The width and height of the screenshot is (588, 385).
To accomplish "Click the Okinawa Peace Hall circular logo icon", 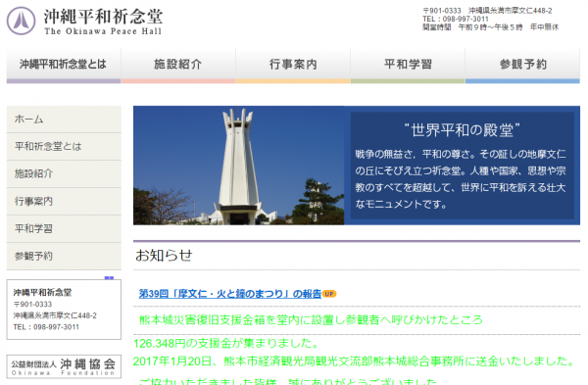I will click(21, 21).
